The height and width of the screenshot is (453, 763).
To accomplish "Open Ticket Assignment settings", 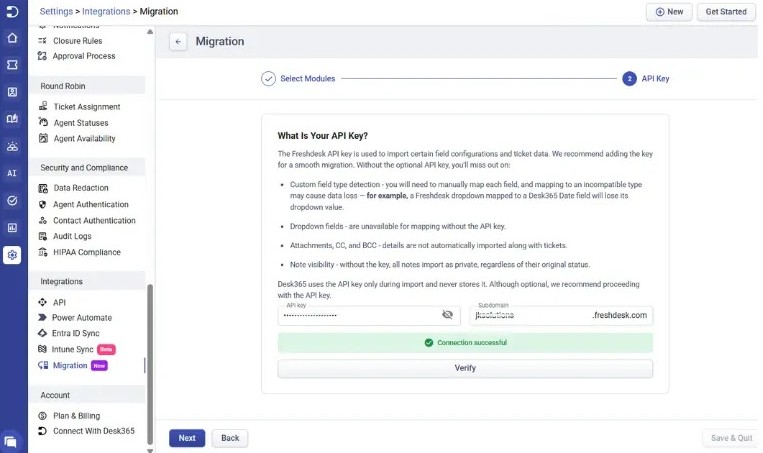I will pos(87,107).
